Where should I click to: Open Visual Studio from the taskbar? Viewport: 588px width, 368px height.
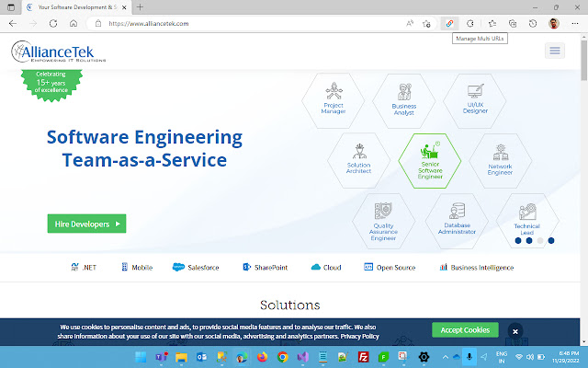[x=303, y=357]
